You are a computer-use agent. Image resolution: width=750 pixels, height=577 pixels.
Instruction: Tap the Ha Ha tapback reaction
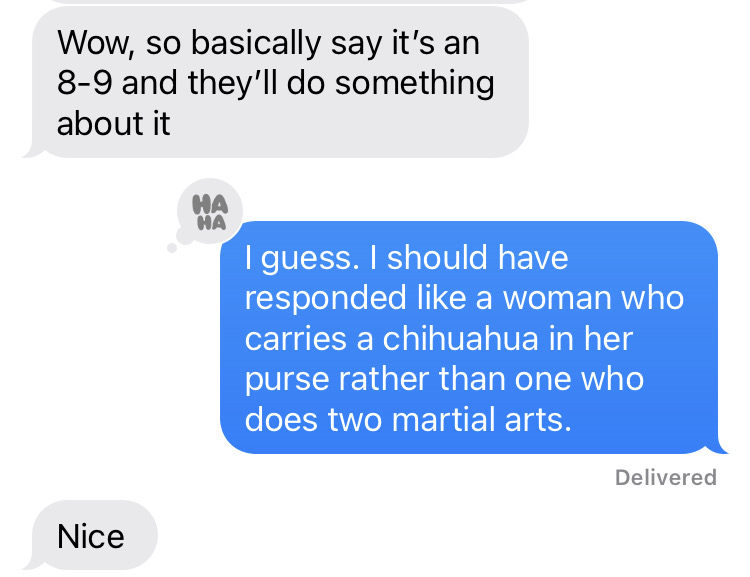pyautogui.click(x=210, y=212)
